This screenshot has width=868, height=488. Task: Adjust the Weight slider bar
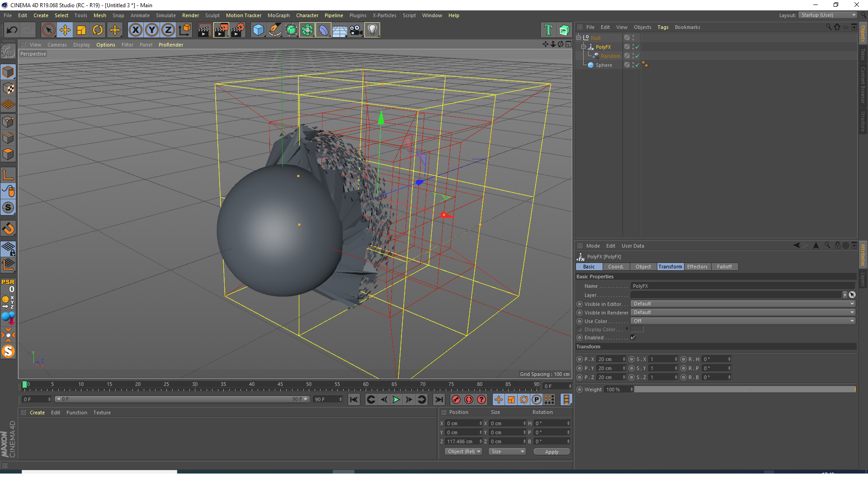[745, 389]
